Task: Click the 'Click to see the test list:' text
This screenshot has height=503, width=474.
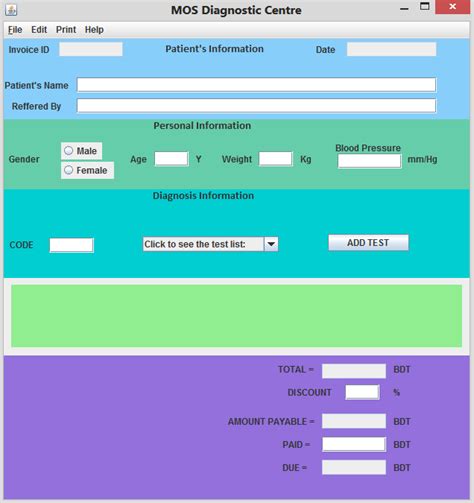Action: pos(195,244)
